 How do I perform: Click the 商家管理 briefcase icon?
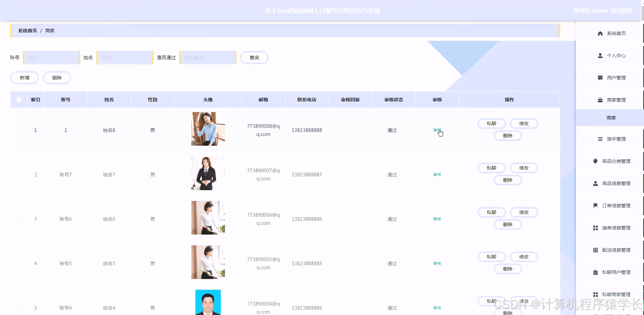coord(600,100)
